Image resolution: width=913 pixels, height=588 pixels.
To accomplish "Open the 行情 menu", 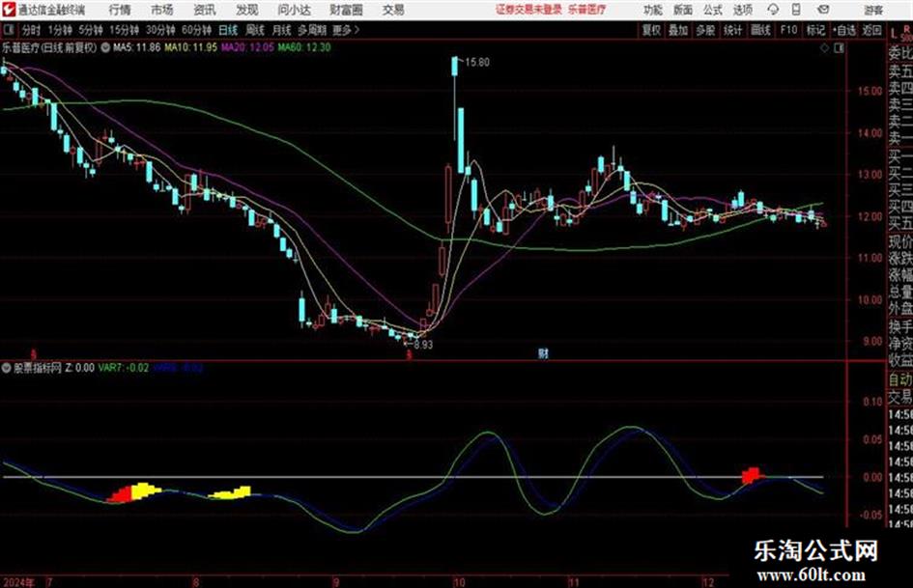I will coord(120,10).
